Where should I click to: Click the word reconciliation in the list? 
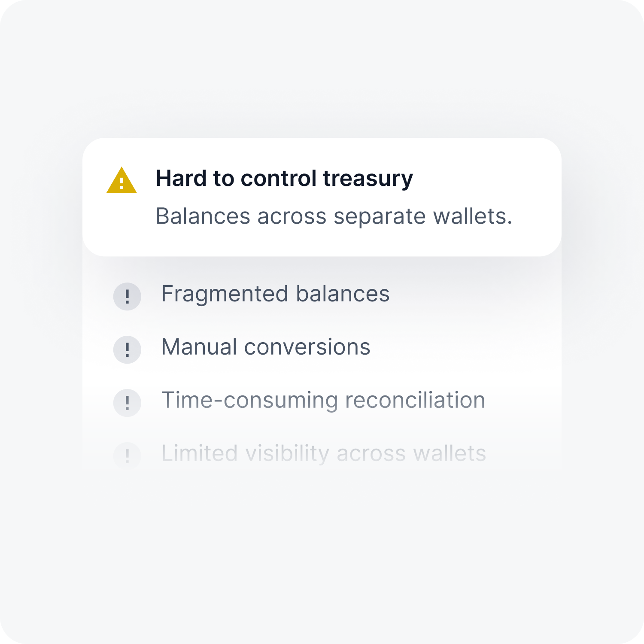point(415,401)
